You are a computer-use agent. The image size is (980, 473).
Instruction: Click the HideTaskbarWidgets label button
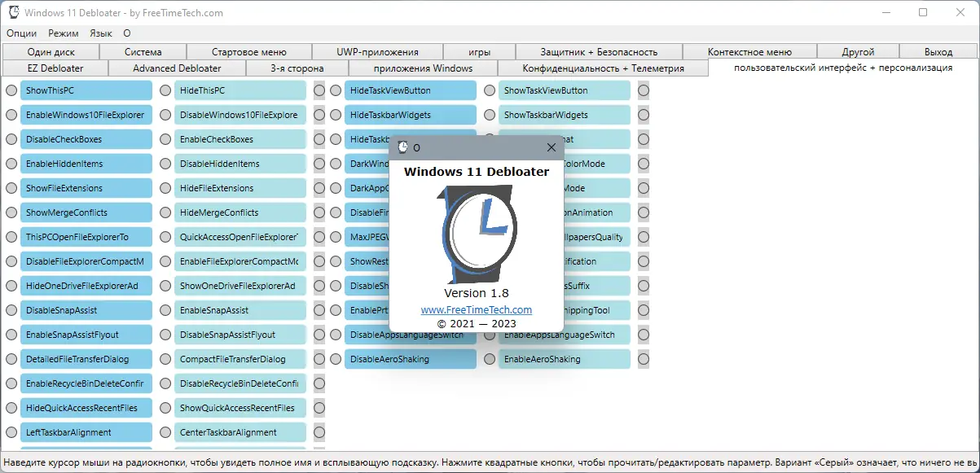411,115
